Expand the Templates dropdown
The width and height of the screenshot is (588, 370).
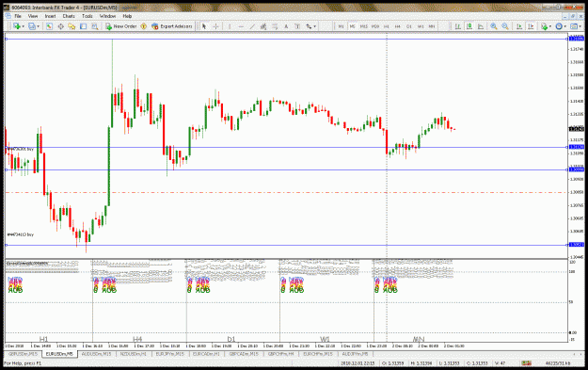click(x=580, y=26)
